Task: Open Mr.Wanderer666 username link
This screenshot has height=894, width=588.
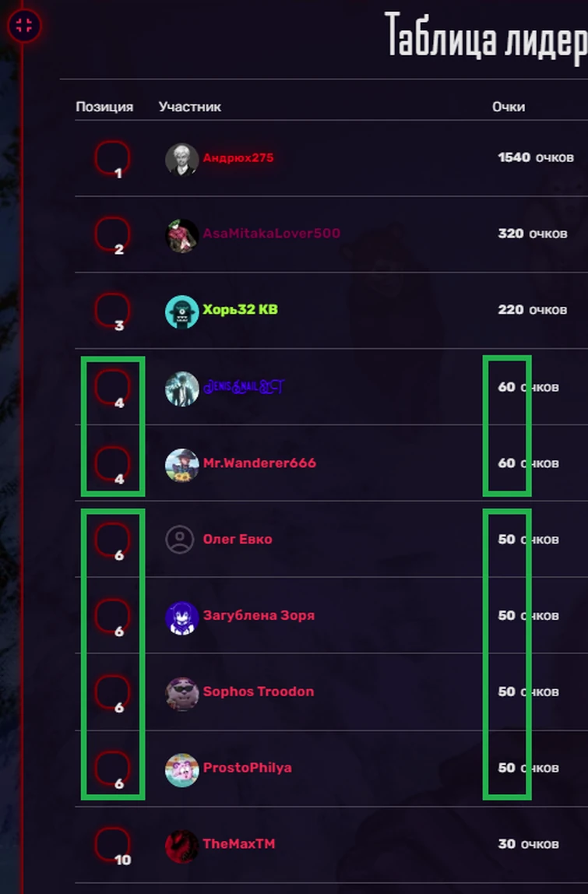Action: tap(259, 463)
